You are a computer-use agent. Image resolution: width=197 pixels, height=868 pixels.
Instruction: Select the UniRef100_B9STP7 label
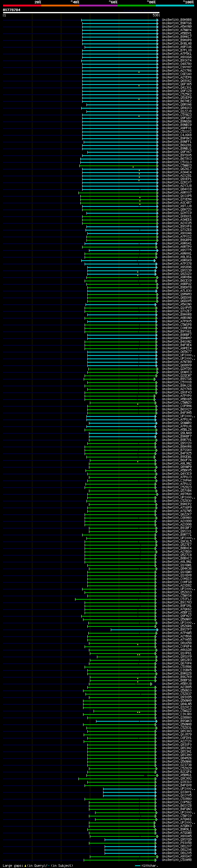(x=177, y=629)
